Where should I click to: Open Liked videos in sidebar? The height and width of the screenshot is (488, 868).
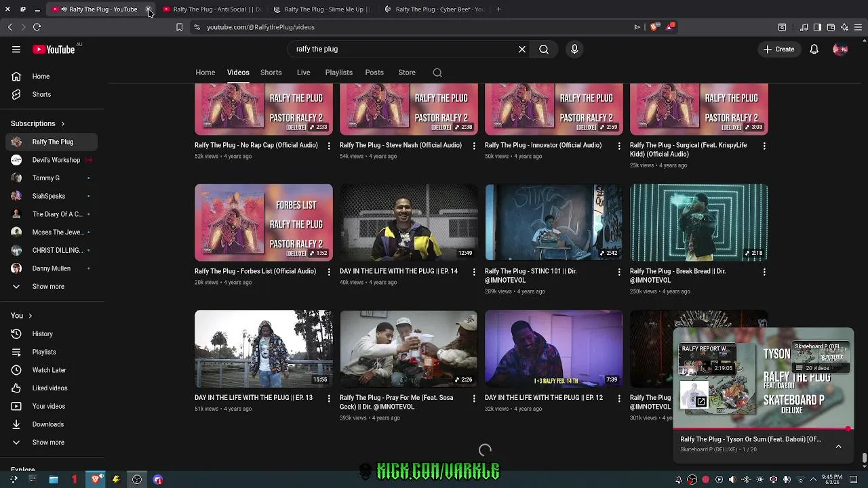coord(52,388)
